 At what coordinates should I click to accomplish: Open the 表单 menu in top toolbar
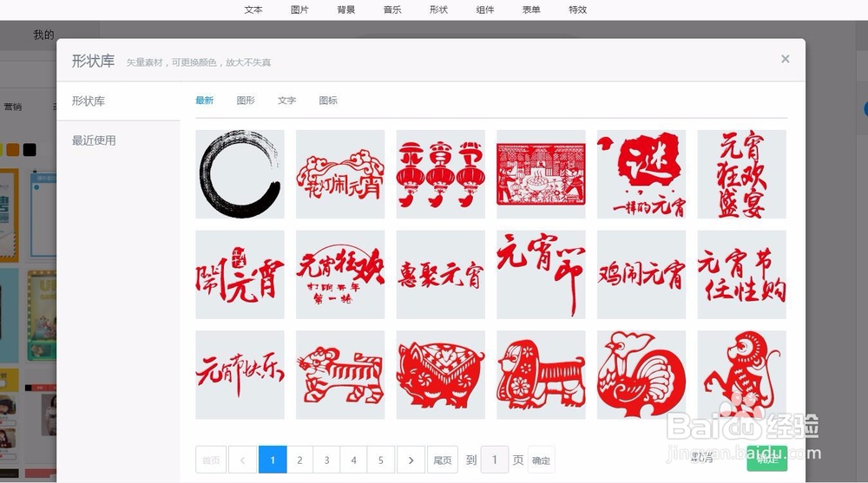click(x=531, y=10)
